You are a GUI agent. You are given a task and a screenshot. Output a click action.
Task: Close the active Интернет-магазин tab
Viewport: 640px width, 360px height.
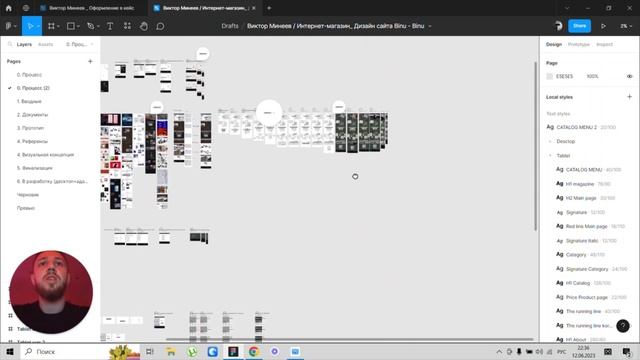point(254,8)
